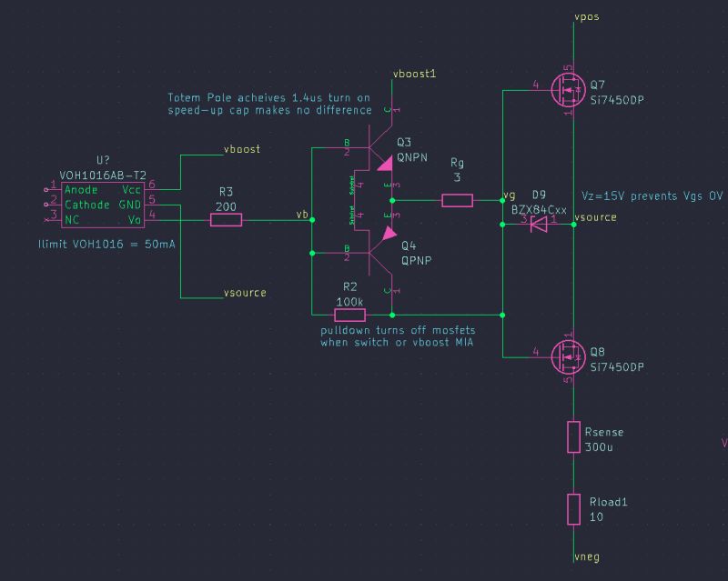728x581 pixels.
Task: Select the D9 BZX84Cxx zener diode symbol
Action: [x=539, y=223]
